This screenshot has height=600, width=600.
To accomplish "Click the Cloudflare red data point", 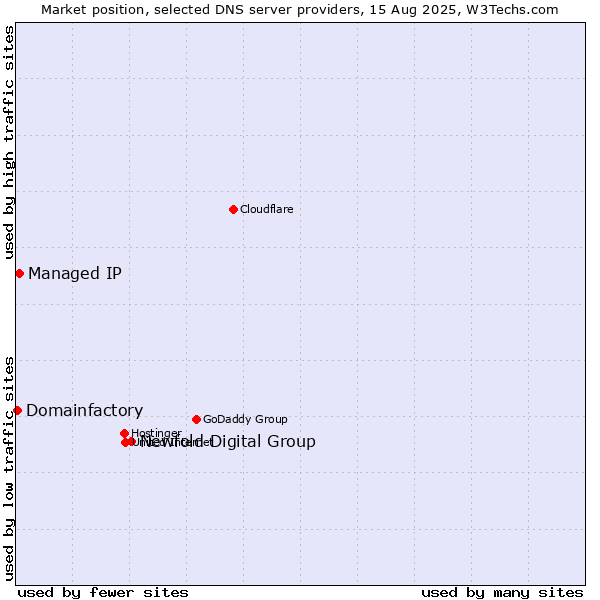I will tap(233, 209).
